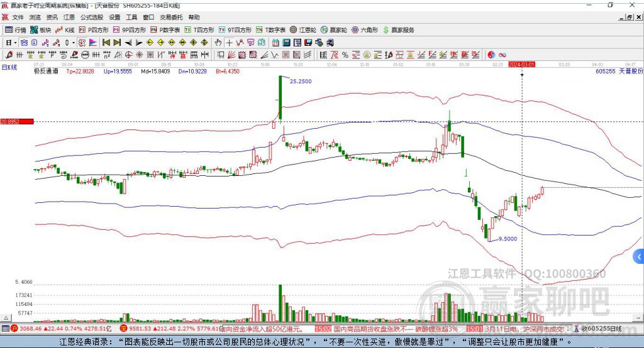Image resolution: width=644 pixels, height=348 pixels.
Task: Click the 9.5000 low price label
Action: point(508,239)
